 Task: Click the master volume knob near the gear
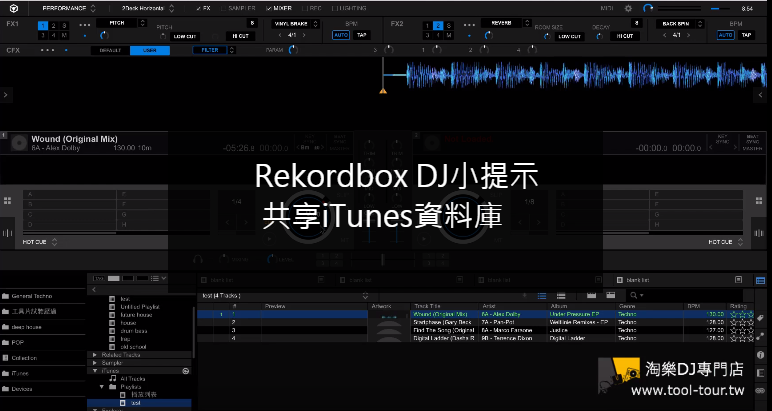coord(648,8)
